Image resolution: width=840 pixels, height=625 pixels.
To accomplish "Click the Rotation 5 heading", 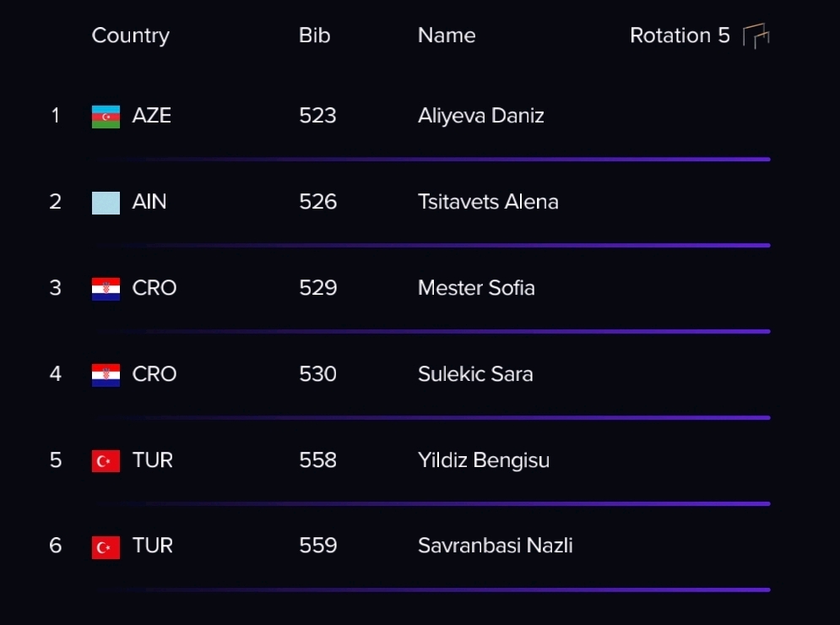I will [x=680, y=35].
